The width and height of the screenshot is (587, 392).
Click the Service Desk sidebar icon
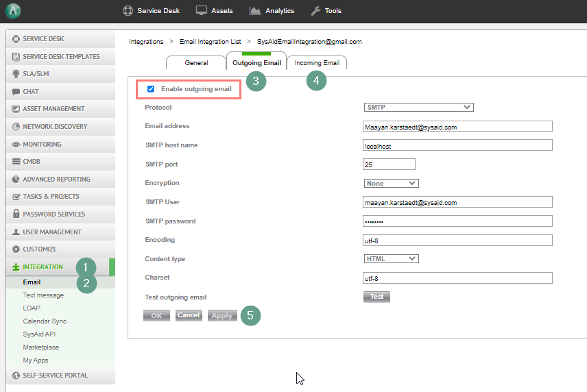point(16,39)
